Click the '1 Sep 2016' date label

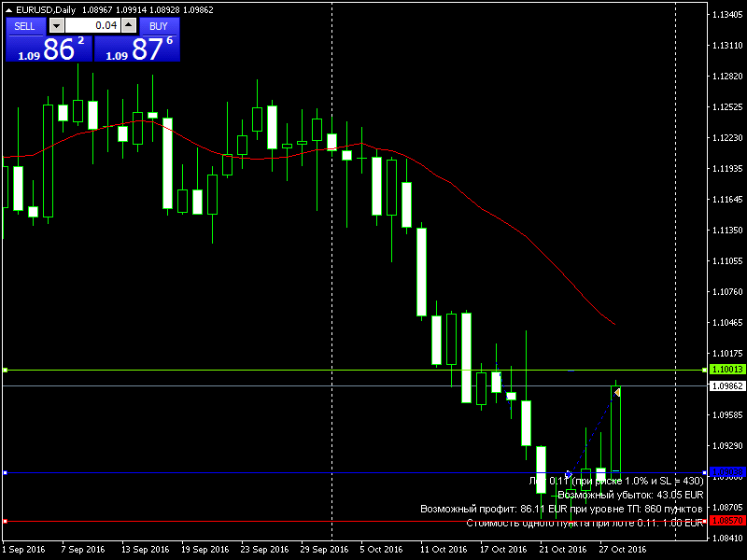click(x=24, y=549)
